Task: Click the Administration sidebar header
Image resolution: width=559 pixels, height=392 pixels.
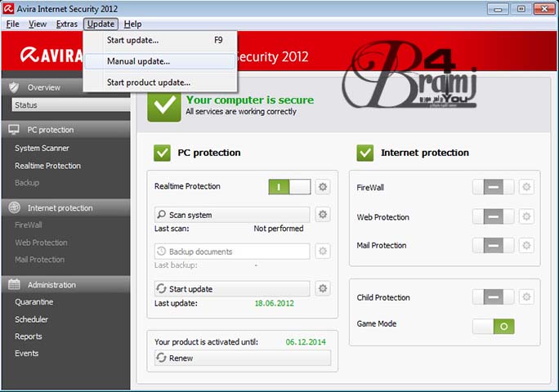Action: (66, 285)
